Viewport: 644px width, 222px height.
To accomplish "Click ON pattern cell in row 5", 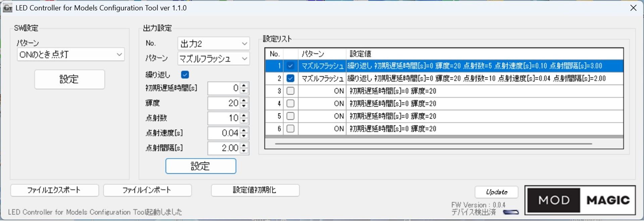I will 322,116.
